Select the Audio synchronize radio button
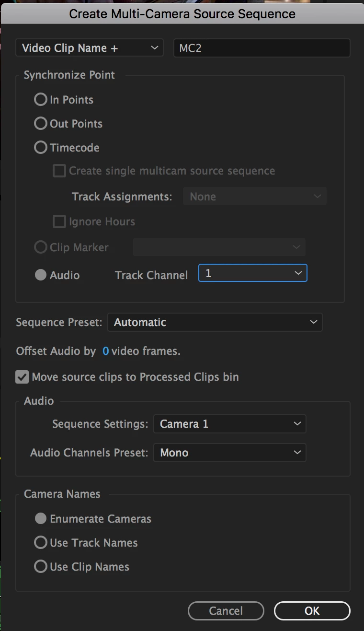The image size is (364, 631). [41, 275]
